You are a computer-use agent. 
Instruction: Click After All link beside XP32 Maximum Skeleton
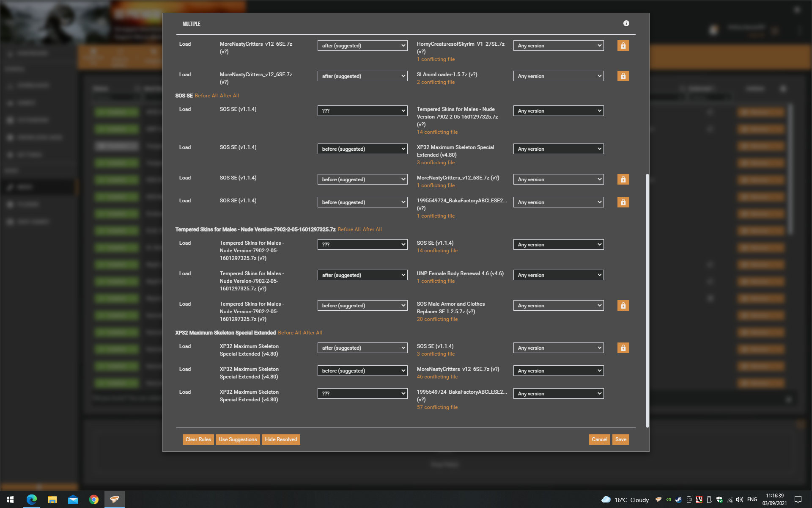point(313,333)
